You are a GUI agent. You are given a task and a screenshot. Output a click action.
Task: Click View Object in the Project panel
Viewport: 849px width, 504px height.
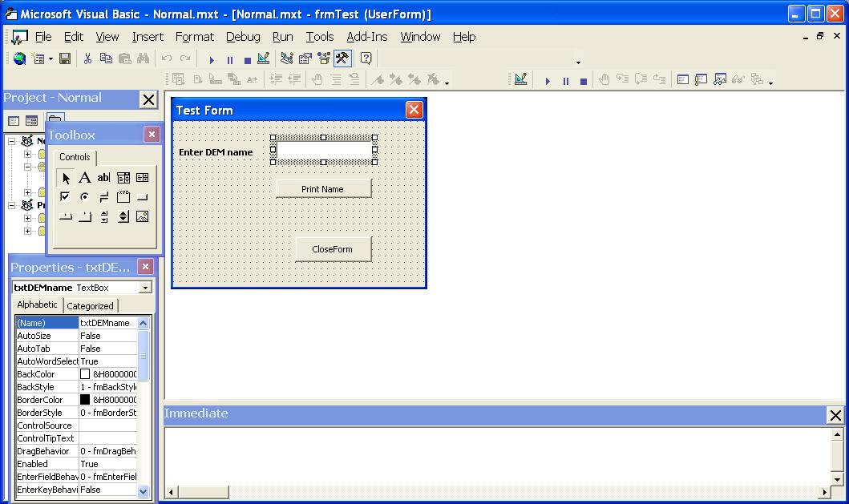32,121
